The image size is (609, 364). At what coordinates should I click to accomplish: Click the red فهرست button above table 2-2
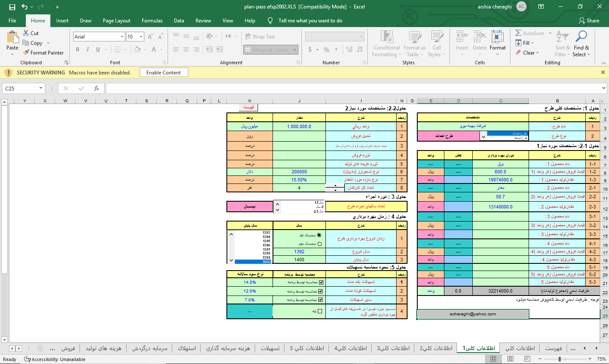tap(248, 107)
